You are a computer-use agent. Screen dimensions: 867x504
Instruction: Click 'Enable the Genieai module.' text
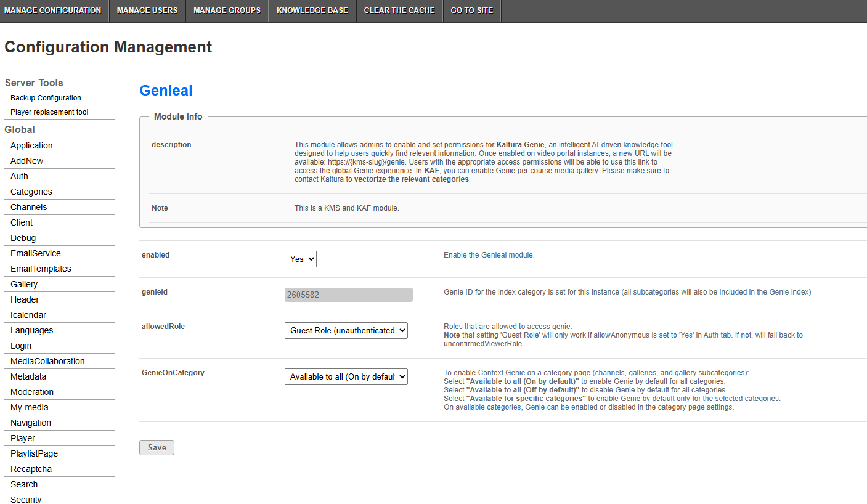coord(489,255)
